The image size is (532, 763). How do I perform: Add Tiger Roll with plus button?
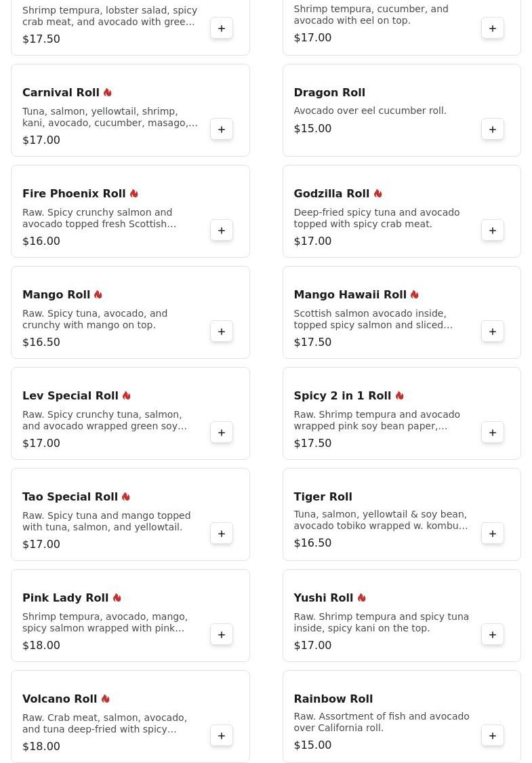point(493,534)
